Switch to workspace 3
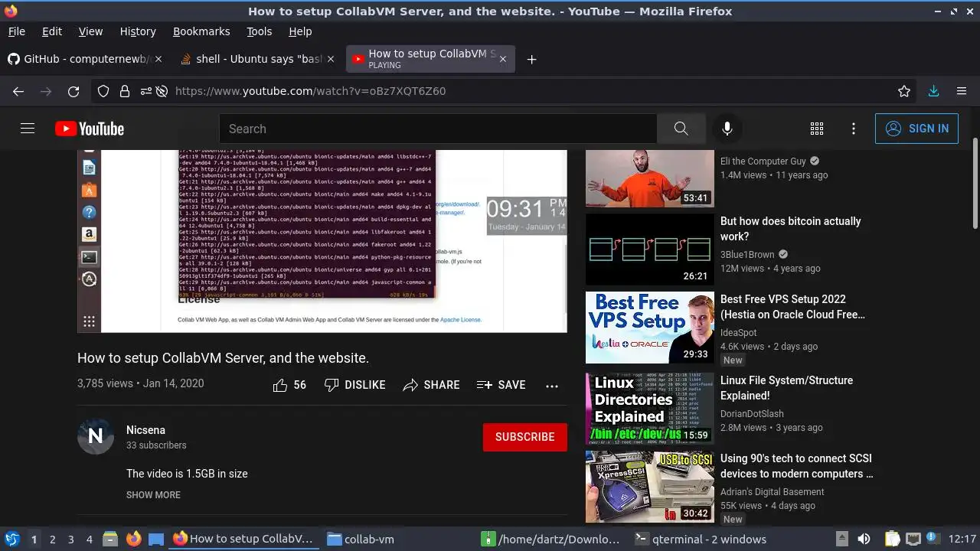Image resolution: width=980 pixels, height=551 pixels. [71, 539]
